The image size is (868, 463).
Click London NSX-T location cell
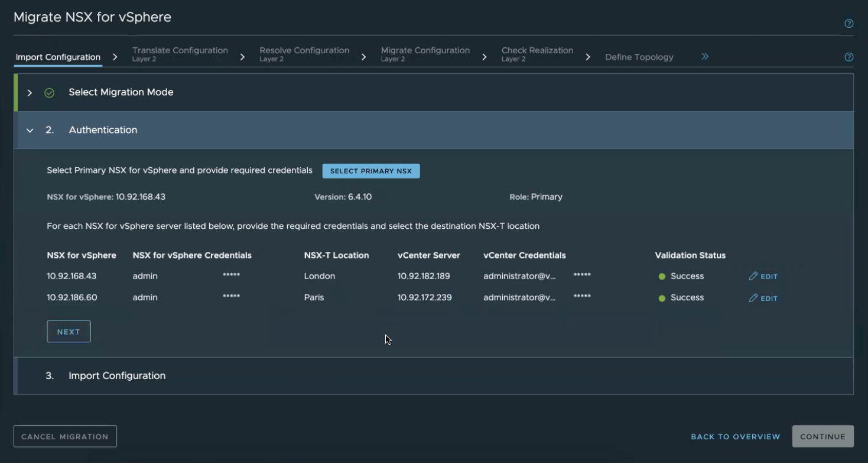[320, 276]
